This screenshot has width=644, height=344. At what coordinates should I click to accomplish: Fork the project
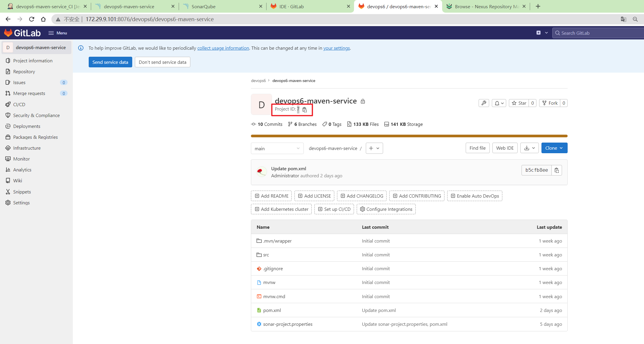(550, 103)
